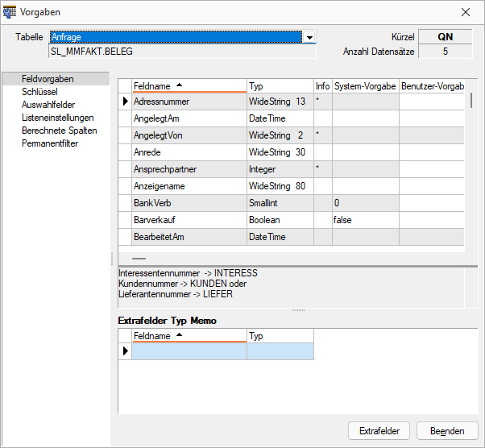Select the Barverkauf row's false value cell
The height and width of the screenshot is (448, 485).
click(365, 220)
